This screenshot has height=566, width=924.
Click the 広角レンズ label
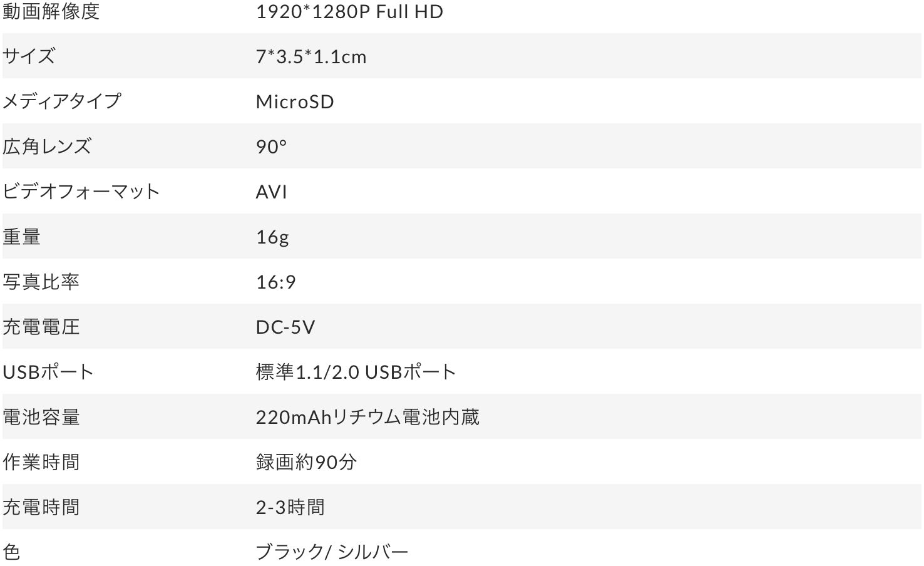(x=47, y=147)
